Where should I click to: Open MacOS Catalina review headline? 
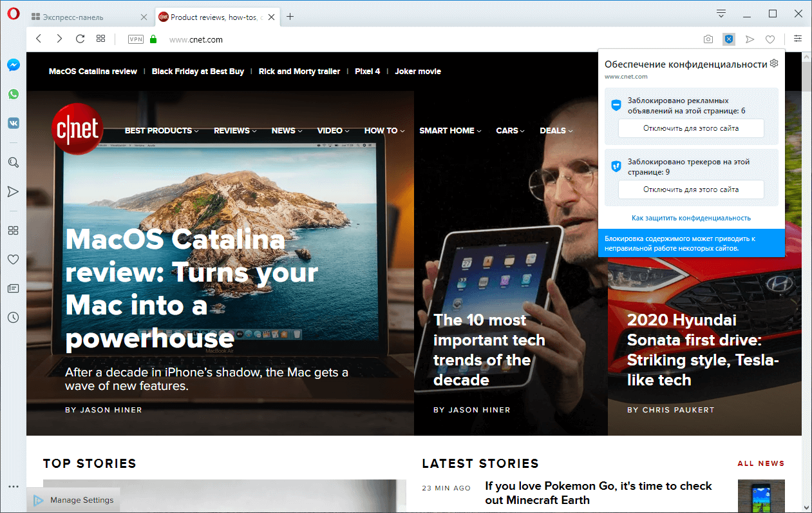(192, 288)
